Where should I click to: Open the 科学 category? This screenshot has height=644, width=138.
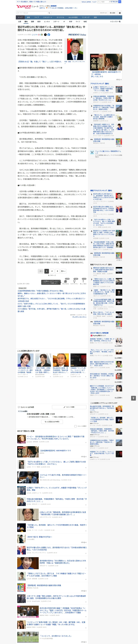pyautogui.click(x=71, y=21)
